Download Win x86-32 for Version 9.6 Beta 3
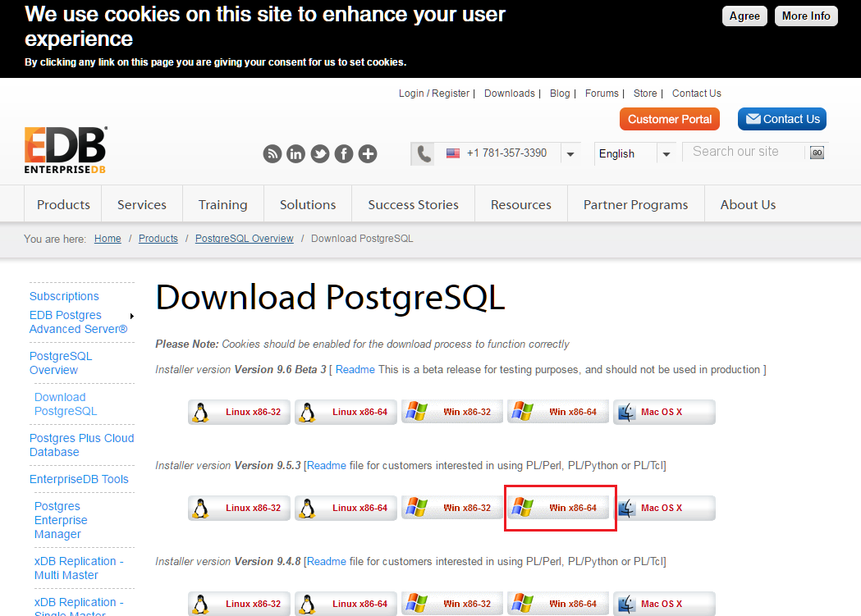This screenshot has height=616, width=861. point(452,412)
